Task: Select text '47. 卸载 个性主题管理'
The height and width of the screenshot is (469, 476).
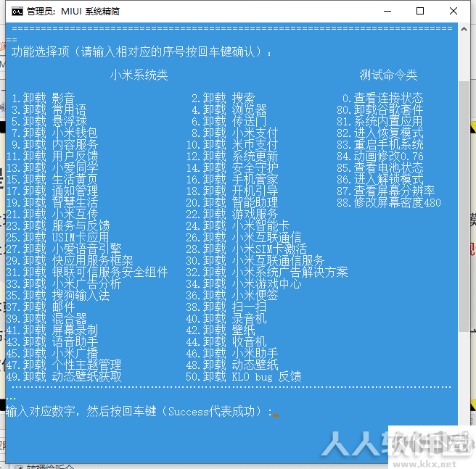Action: (x=64, y=365)
